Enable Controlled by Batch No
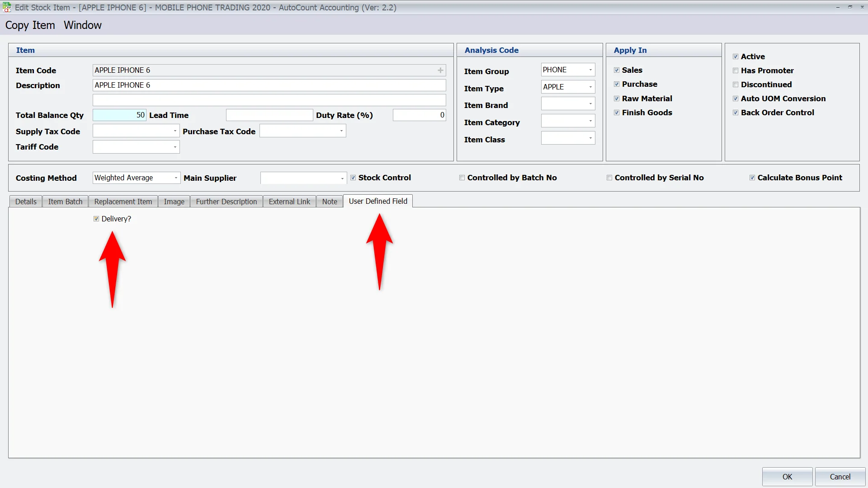Image resolution: width=868 pixels, height=488 pixels. tap(462, 178)
